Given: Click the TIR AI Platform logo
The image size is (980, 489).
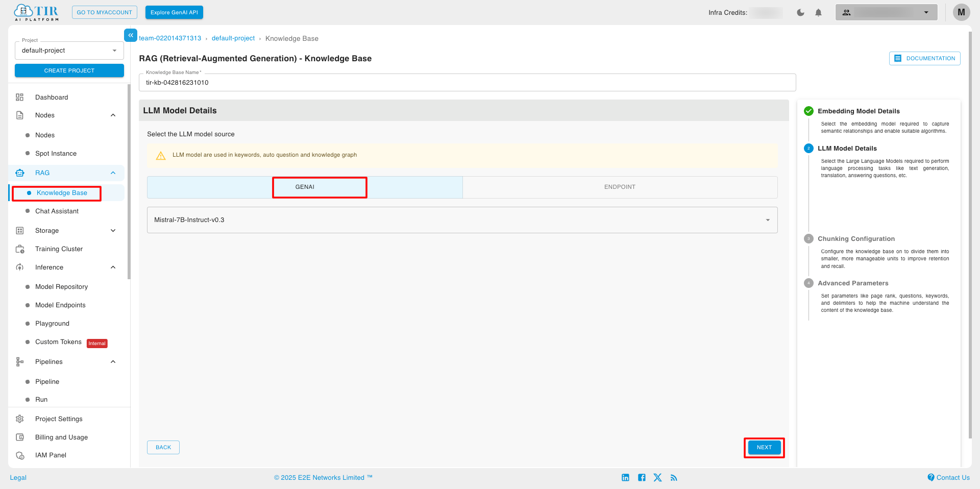Looking at the screenshot, I should point(36,12).
